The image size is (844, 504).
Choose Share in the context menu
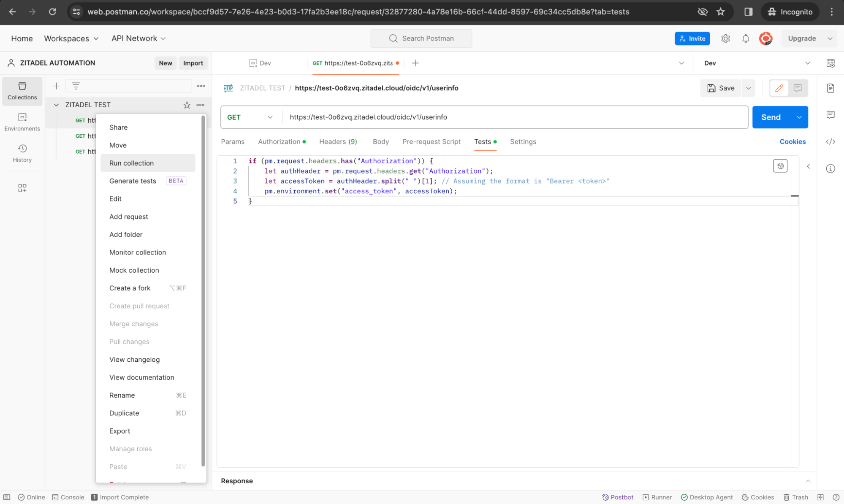point(148,127)
